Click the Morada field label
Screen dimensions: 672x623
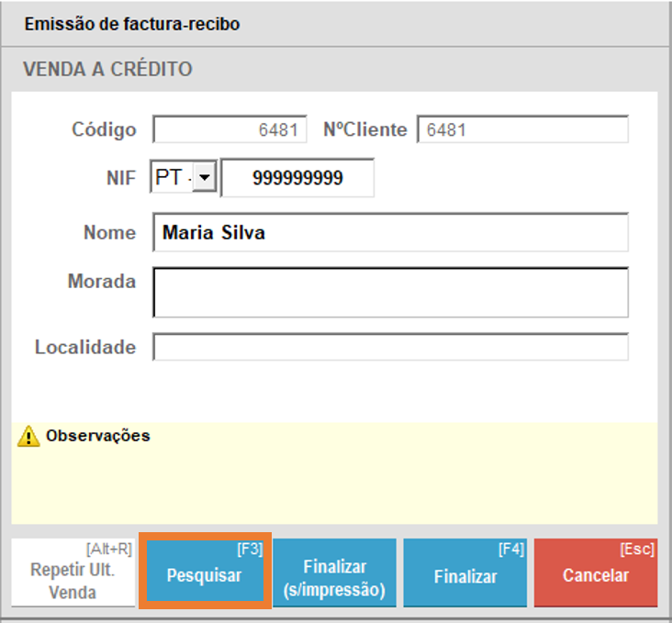coord(101,282)
